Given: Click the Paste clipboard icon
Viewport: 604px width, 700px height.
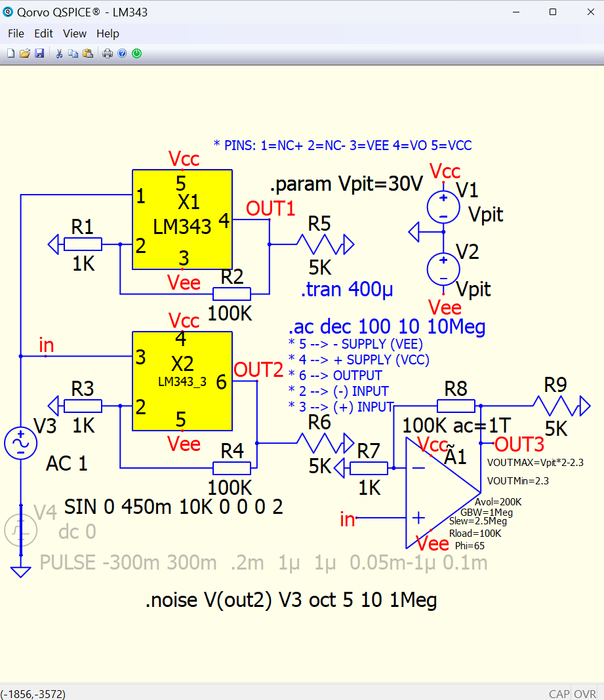Looking at the screenshot, I should [x=88, y=54].
